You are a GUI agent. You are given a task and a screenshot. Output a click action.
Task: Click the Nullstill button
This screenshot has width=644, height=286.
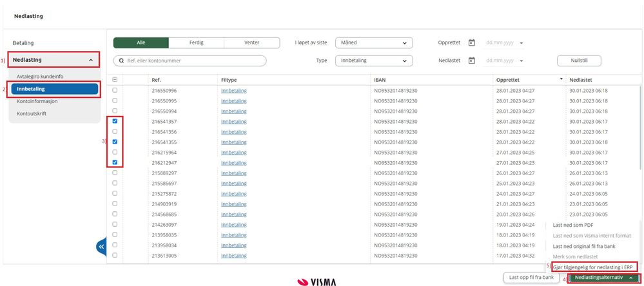579,61
